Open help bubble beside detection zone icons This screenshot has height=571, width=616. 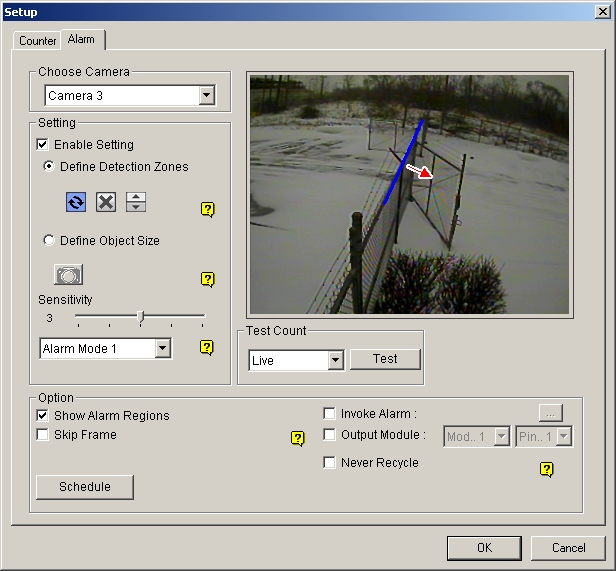(208, 209)
